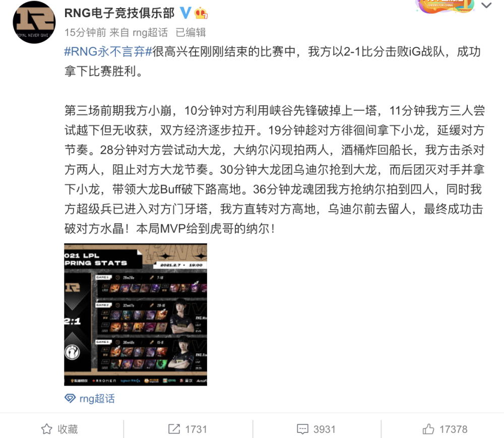Open the Cheers for China badge

click(x=445, y=6)
